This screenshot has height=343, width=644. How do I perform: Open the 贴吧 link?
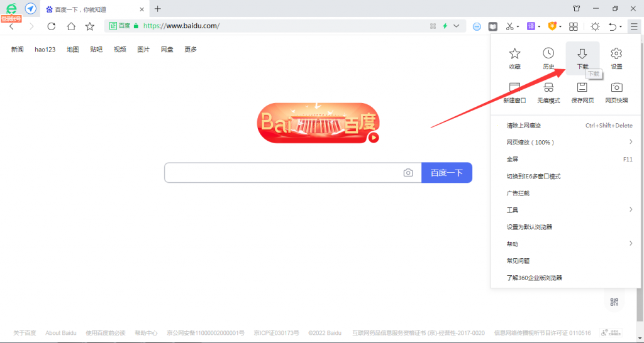pos(96,49)
